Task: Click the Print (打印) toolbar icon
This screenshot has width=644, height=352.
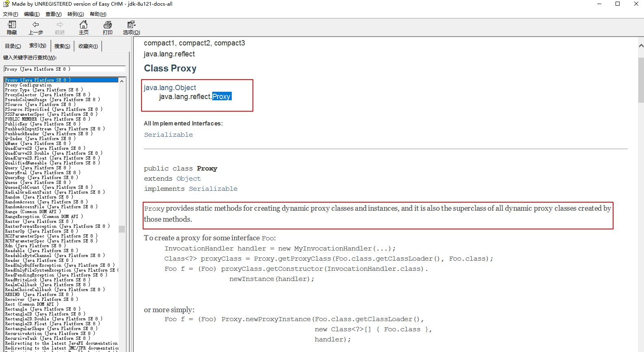Action: pos(107,28)
